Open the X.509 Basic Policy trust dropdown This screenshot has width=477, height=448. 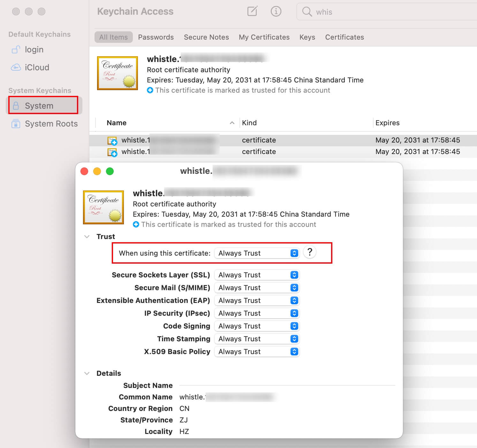point(257,351)
